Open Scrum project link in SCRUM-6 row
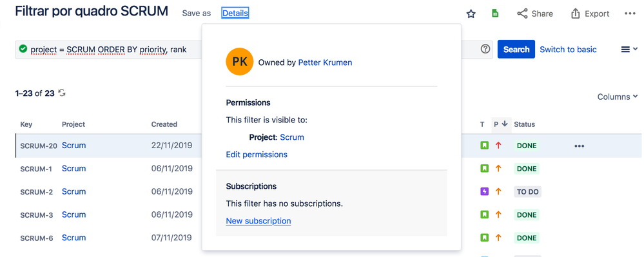Image resolution: width=644 pixels, height=257 pixels. (x=74, y=237)
